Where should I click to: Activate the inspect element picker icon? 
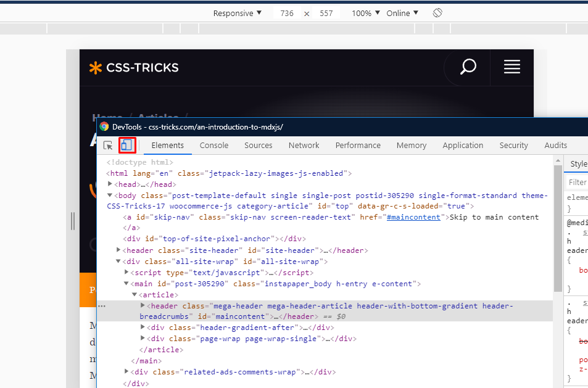tap(108, 146)
